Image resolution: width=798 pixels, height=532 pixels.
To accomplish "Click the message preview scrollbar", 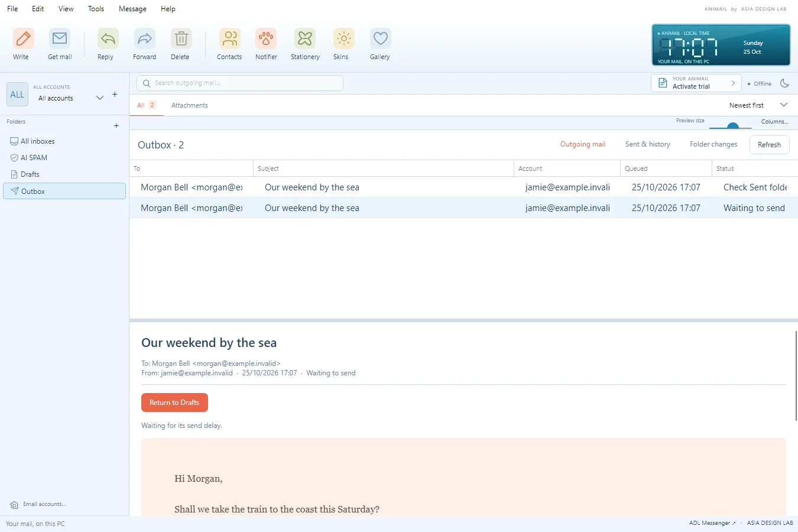I will point(796,375).
